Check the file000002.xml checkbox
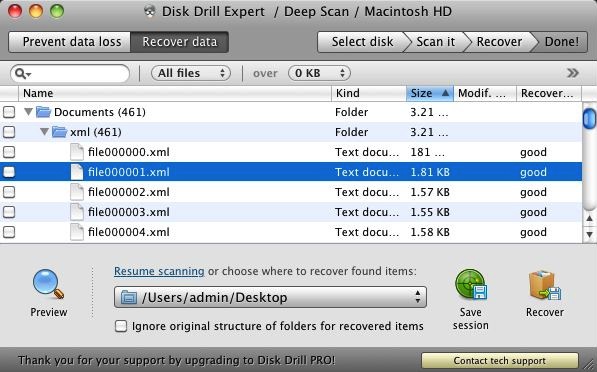The width and height of the screenshot is (597, 372). 9,192
